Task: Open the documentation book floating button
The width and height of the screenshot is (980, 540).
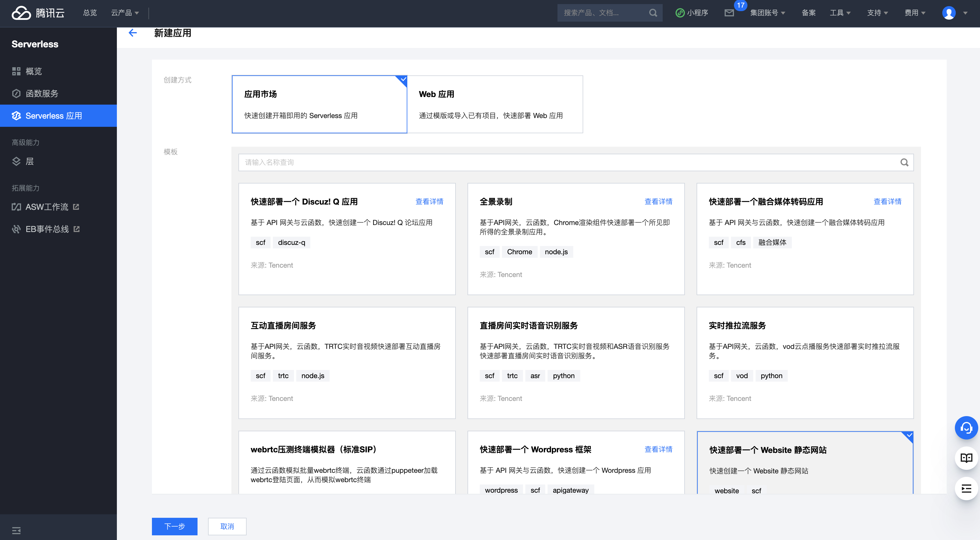Action: click(966, 458)
